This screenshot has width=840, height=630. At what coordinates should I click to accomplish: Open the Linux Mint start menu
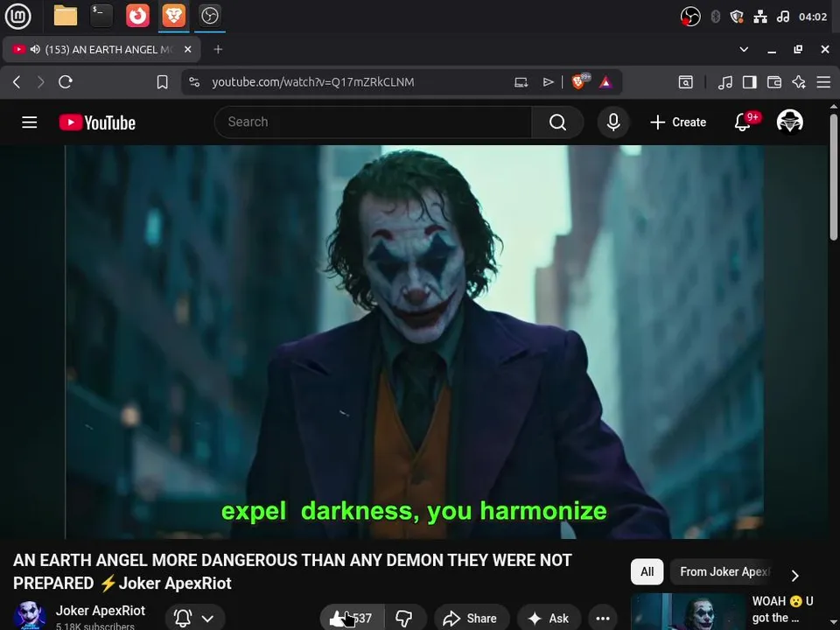(17, 16)
